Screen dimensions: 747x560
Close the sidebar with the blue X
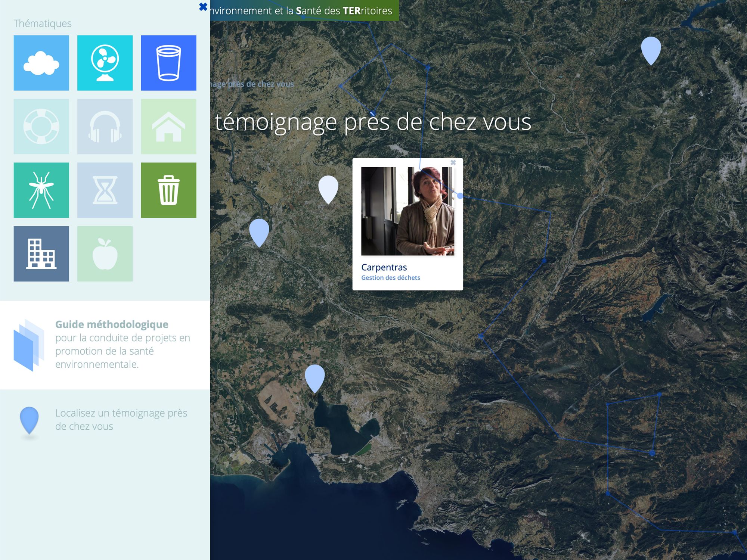203,7
